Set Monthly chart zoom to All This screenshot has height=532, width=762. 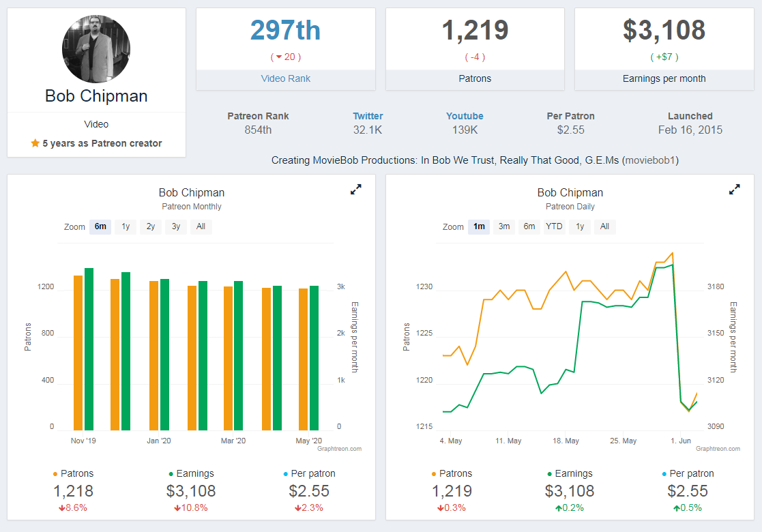(201, 226)
